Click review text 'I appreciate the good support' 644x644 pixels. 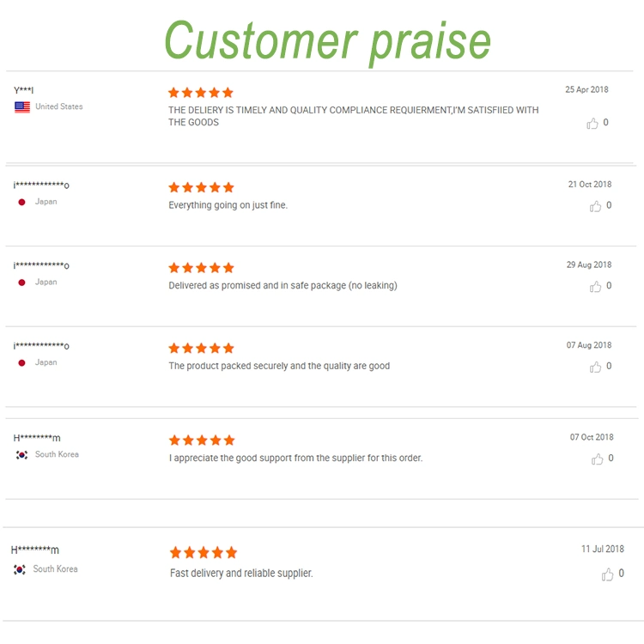(x=295, y=459)
